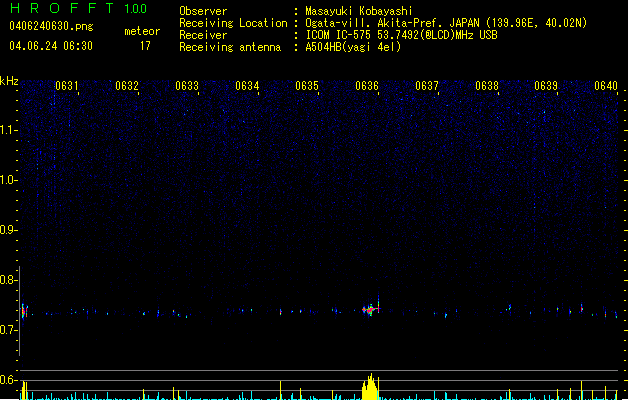Click the 0639 time marker

(x=546, y=86)
